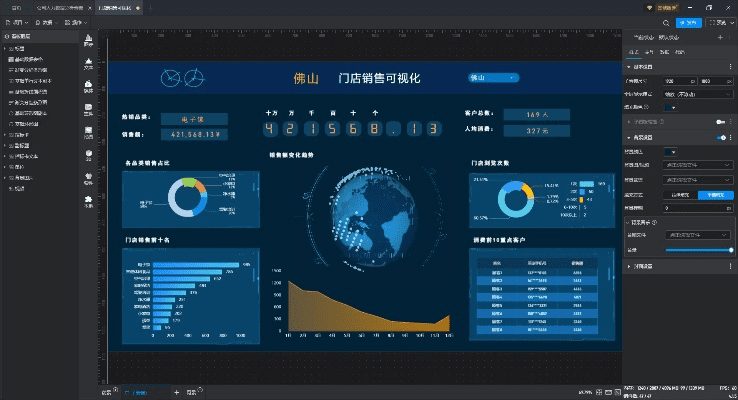This screenshot has width=738, height=400.
Task: Open the first toolbar menu dropdown
Action: point(17,23)
